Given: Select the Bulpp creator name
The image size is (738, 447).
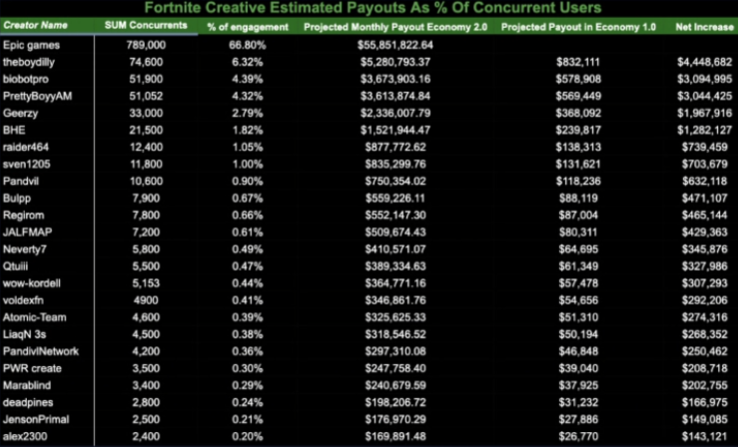Looking at the screenshot, I should 16,198.
